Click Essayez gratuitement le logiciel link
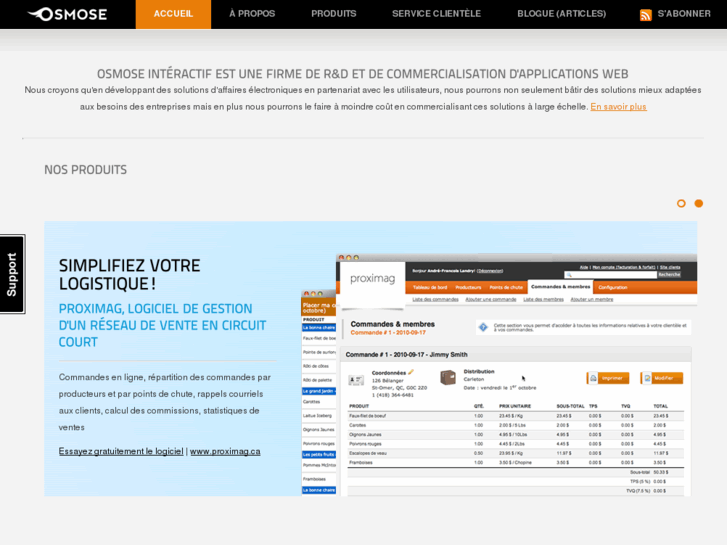 tap(121, 451)
